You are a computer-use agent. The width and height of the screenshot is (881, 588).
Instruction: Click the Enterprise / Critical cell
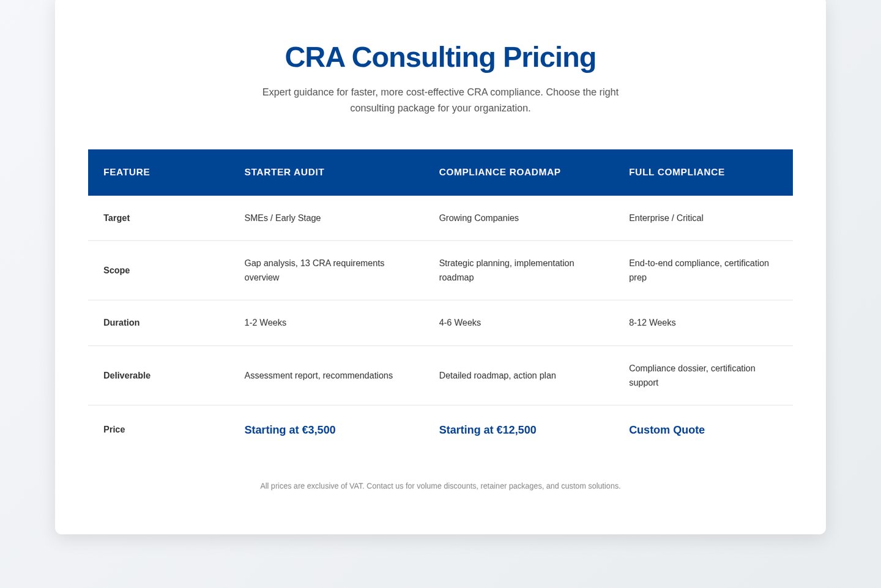(x=666, y=218)
